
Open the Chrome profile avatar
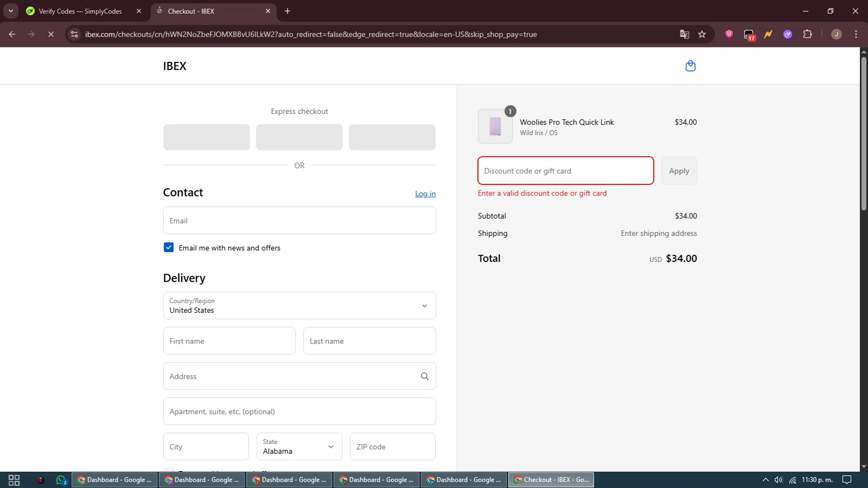836,35
